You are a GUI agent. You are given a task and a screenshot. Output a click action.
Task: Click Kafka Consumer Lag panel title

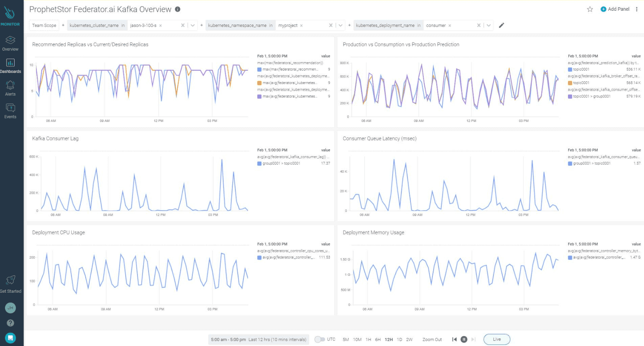(55, 138)
